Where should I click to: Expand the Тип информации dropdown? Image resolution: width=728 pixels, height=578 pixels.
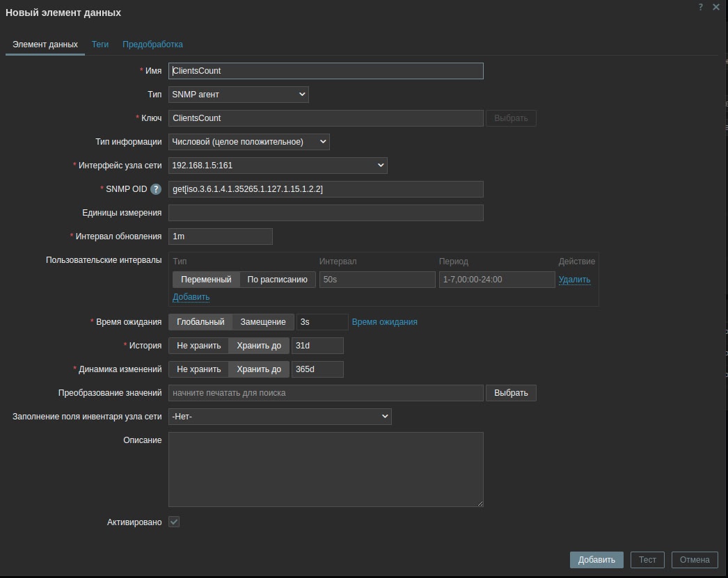tap(248, 142)
